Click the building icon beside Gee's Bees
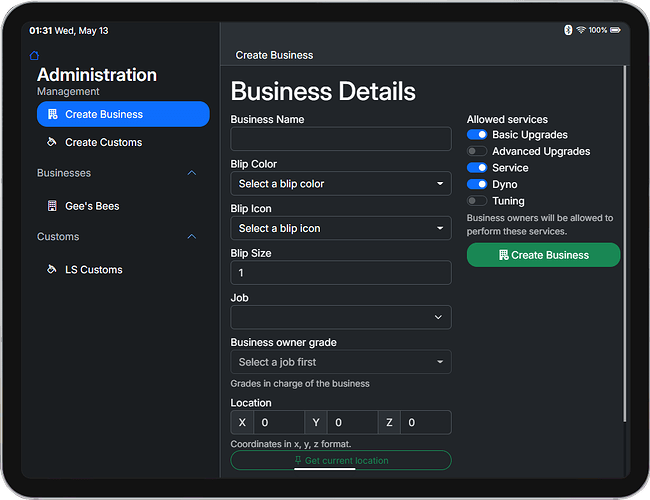650x500 pixels. point(52,206)
